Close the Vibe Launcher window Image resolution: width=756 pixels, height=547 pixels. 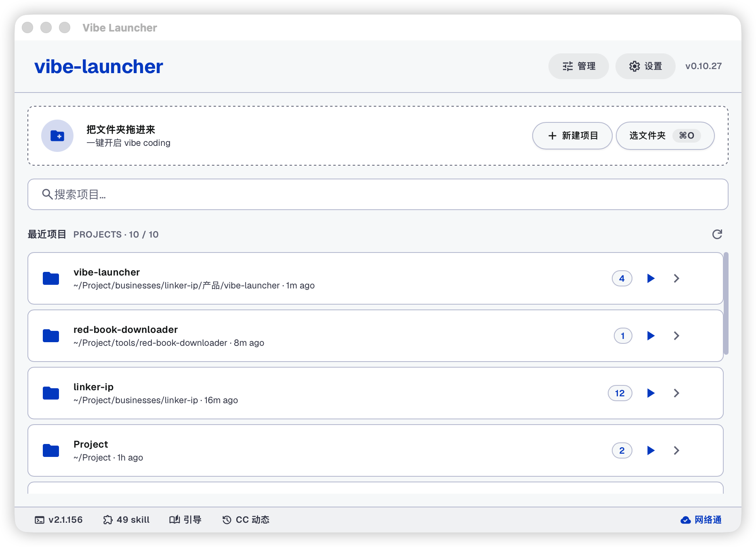point(27,27)
